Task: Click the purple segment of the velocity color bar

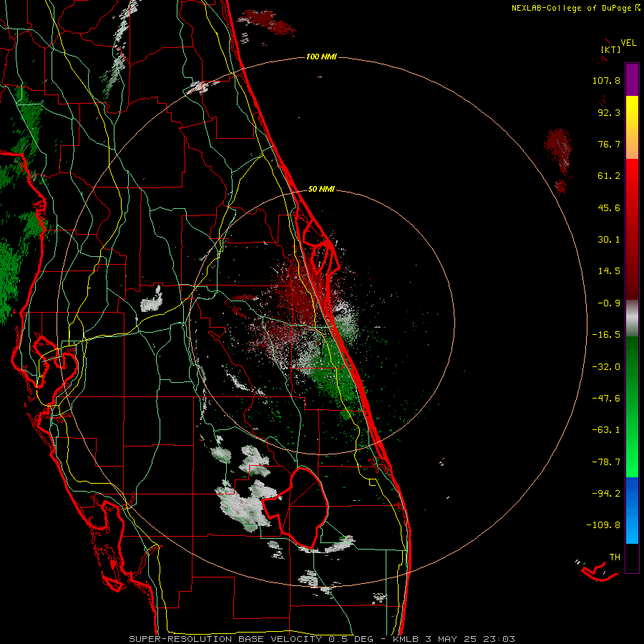Action: [x=632, y=79]
